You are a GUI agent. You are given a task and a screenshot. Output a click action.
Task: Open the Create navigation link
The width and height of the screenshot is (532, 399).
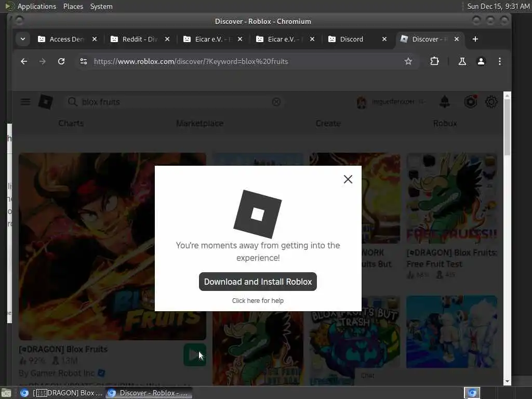328,123
